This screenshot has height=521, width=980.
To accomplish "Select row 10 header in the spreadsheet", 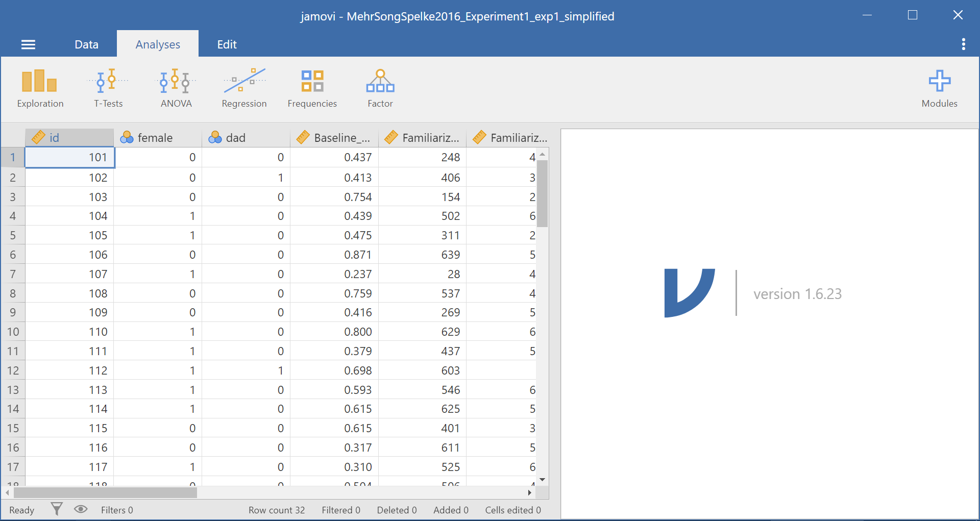I will click(x=13, y=332).
